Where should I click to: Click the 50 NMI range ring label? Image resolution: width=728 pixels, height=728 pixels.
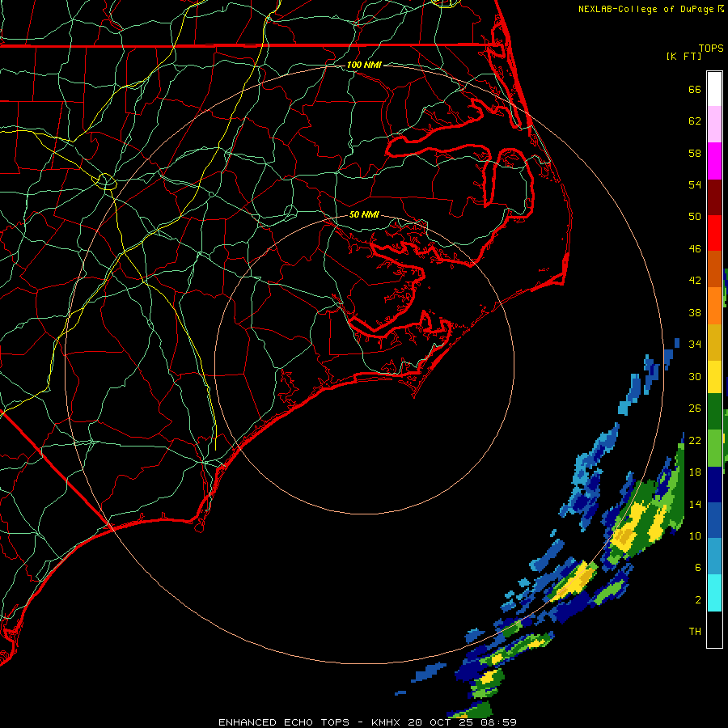click(364, 214)
